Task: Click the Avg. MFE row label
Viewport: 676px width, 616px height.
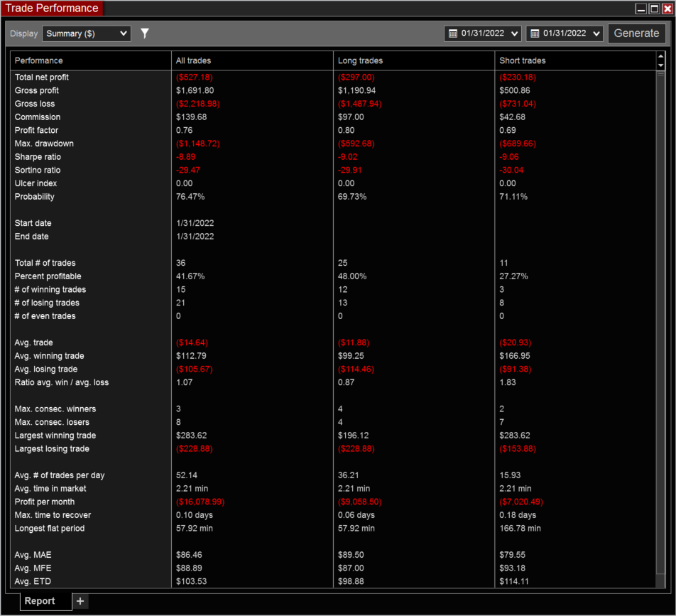Action: [33, 568]
